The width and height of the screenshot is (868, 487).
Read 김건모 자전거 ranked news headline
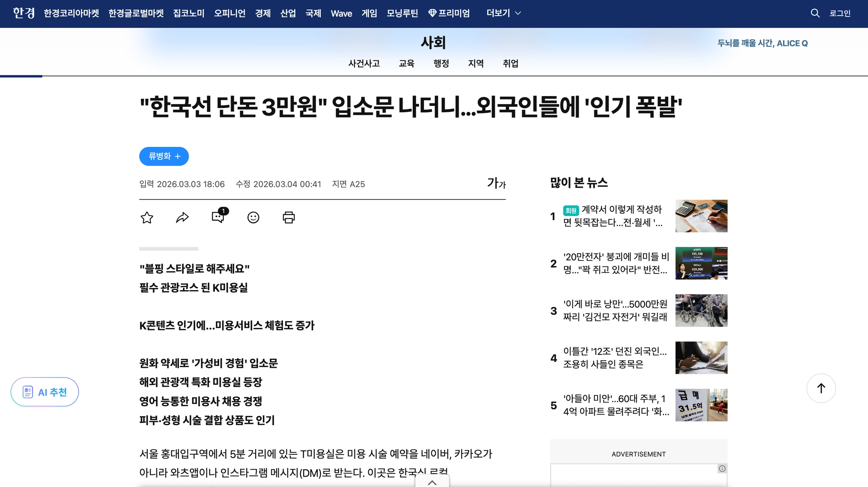(x=615, y=310)
